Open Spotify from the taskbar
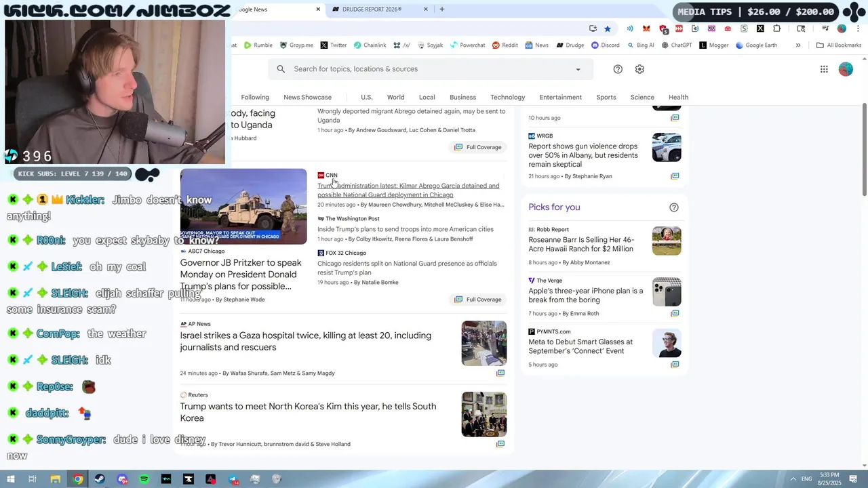868x488 pixels. point(144,479)
